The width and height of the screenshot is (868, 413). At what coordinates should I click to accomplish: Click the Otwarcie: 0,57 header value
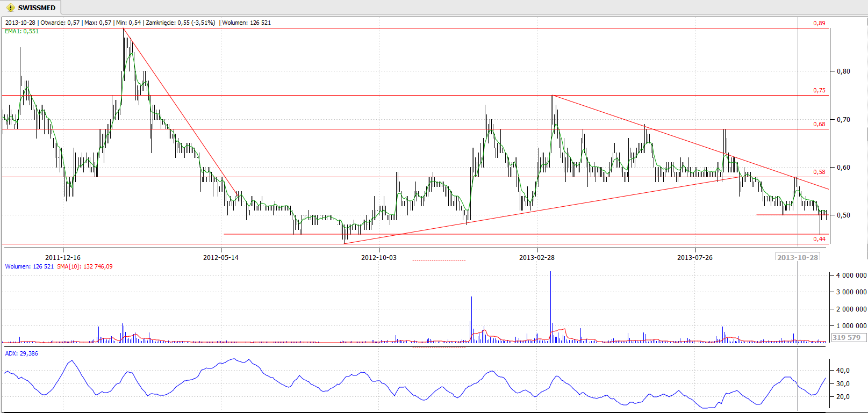[x=60, y=23]
